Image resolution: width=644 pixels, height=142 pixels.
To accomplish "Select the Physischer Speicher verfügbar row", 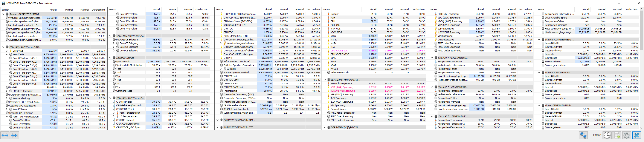I will tap(53, 32).
